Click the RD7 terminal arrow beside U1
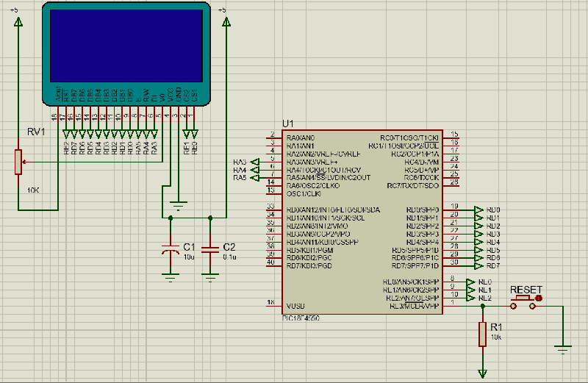 (x=479, y=266)
